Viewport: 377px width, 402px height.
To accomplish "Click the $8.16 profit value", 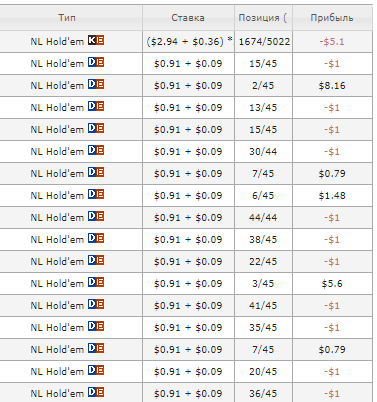I will pyautogui.click(x=332, y=86).
